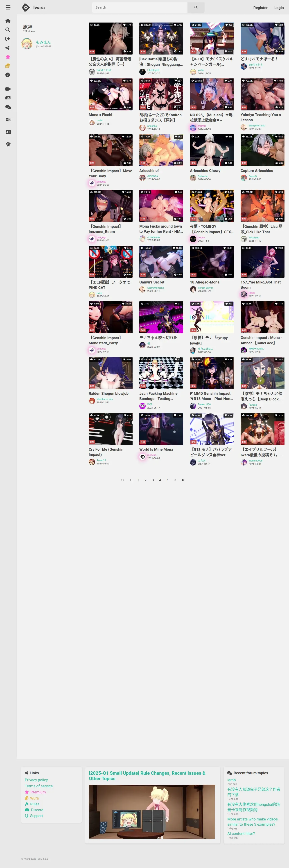
Task: Open the Terms of service link
Action: (39, 786)
